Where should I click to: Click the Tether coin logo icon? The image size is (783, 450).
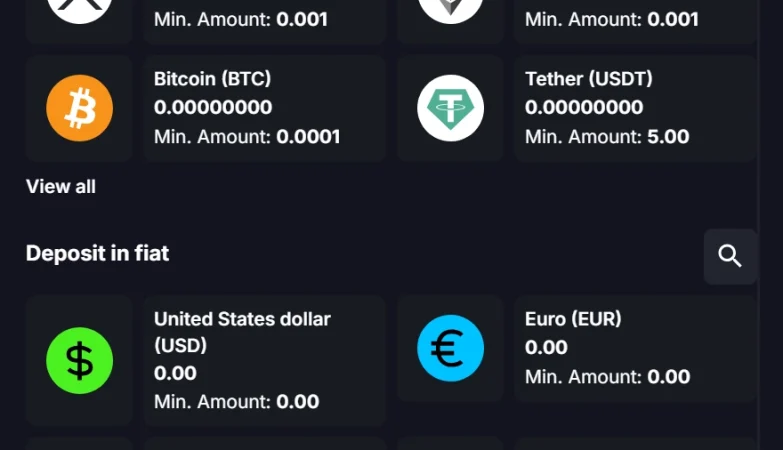[x=450, y=108]
